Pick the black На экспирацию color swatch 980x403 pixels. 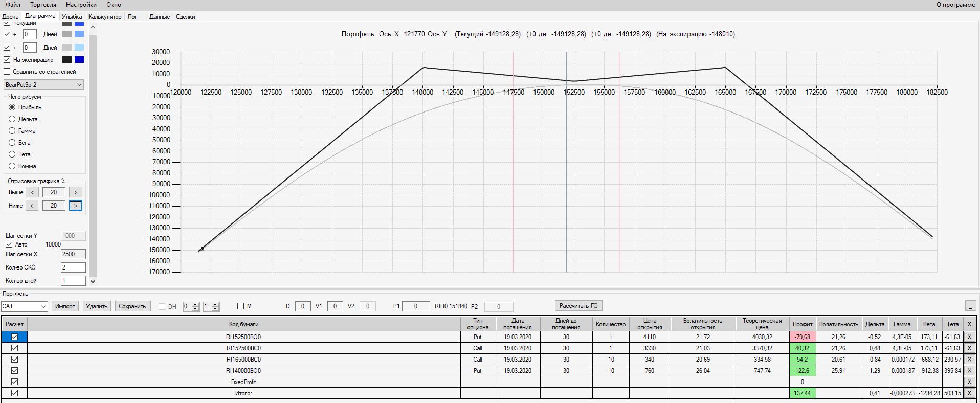click(x=67, y=60)
